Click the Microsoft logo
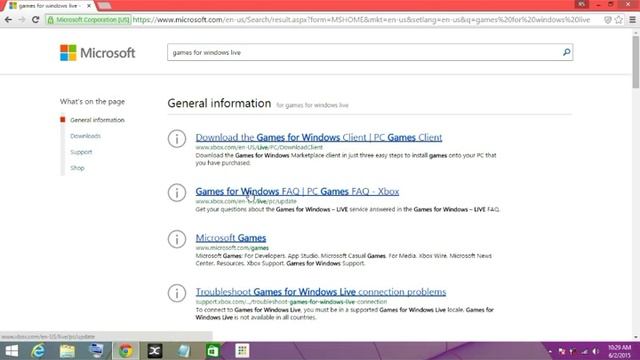This screenshot has height=360, width=640. pyautogui.click(x=98, y=53)
